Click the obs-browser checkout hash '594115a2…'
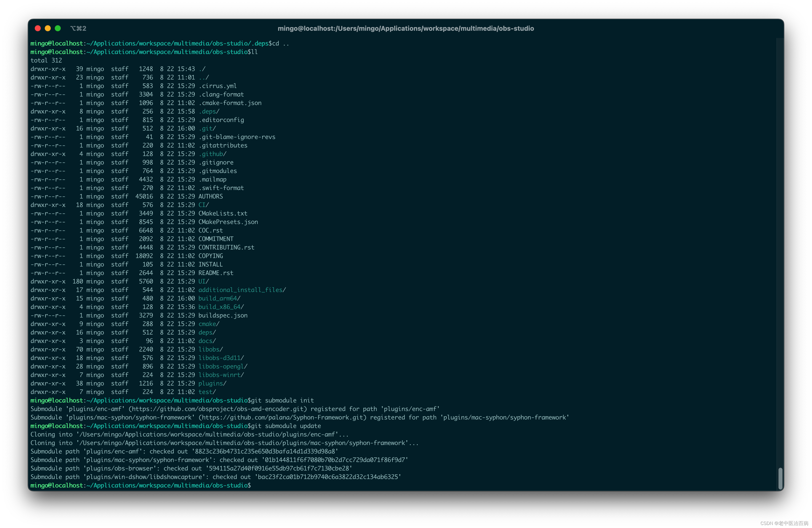This screenshot has height=528, width=812. [279, 469]
